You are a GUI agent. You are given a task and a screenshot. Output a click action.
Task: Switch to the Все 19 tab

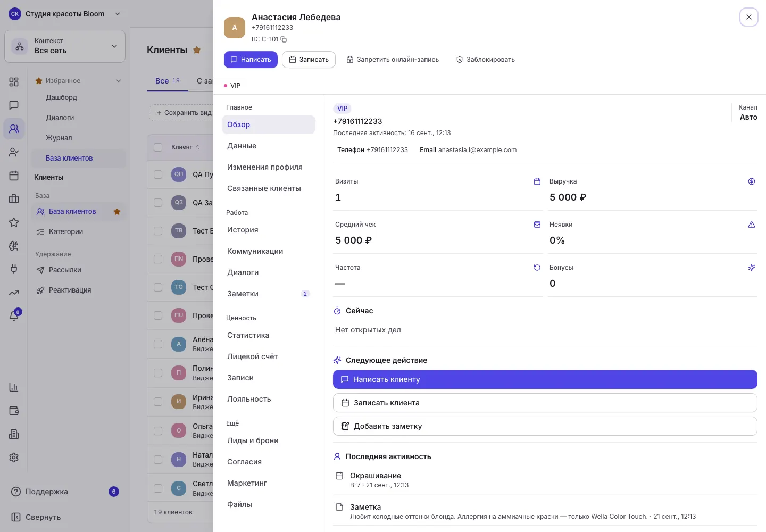(168, 81)
